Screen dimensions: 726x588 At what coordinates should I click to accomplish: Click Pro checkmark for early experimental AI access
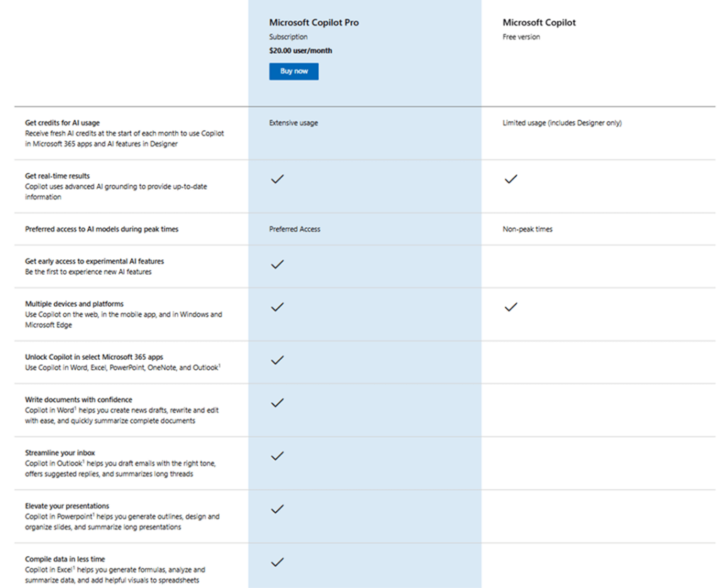(277, 264)
